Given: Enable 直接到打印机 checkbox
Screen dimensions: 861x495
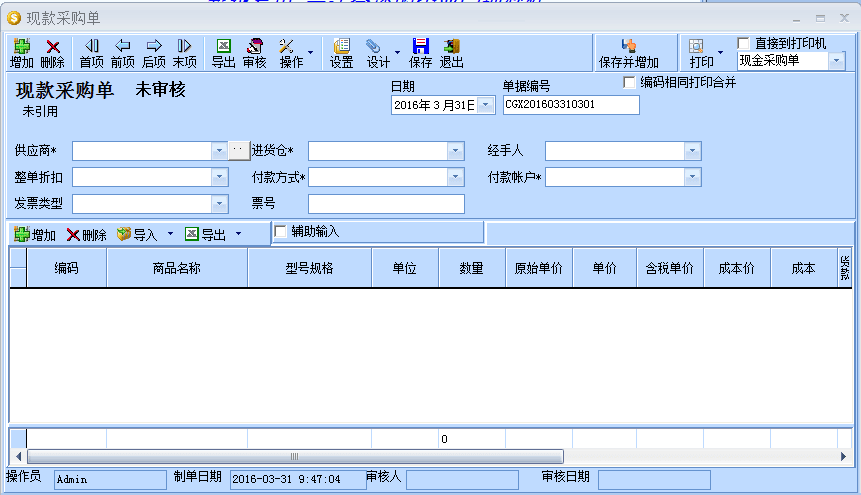Looking at the screenshot, I should [744, 43].
